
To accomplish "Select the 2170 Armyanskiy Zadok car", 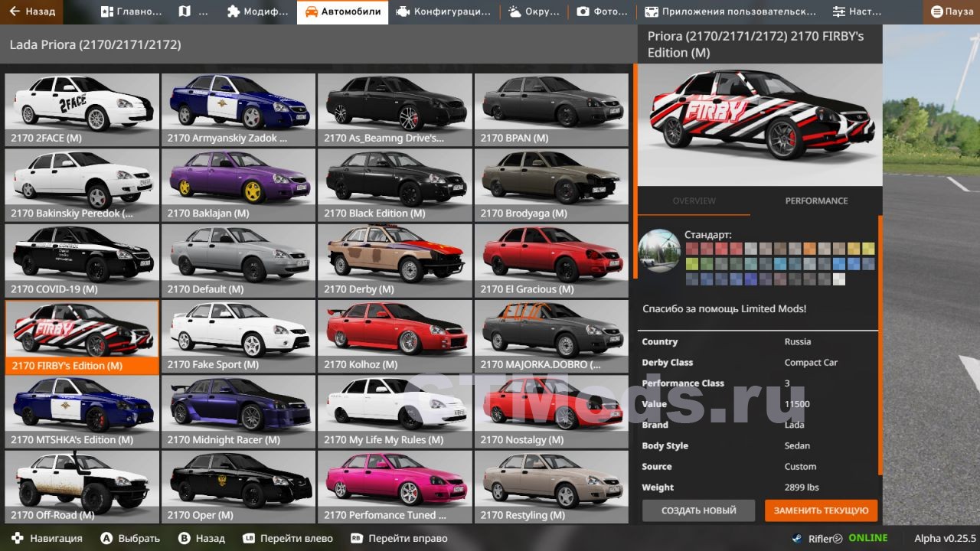I will coord(239,109).
